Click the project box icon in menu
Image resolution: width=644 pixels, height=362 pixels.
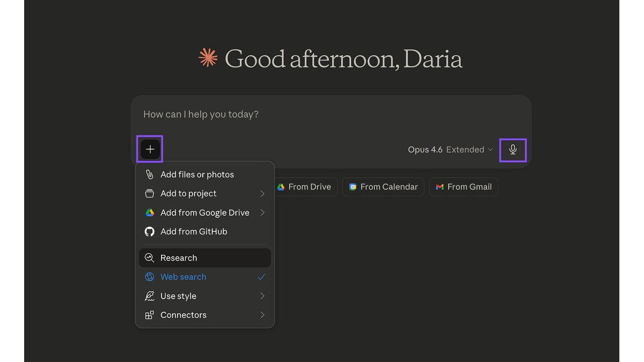(149, 194)
